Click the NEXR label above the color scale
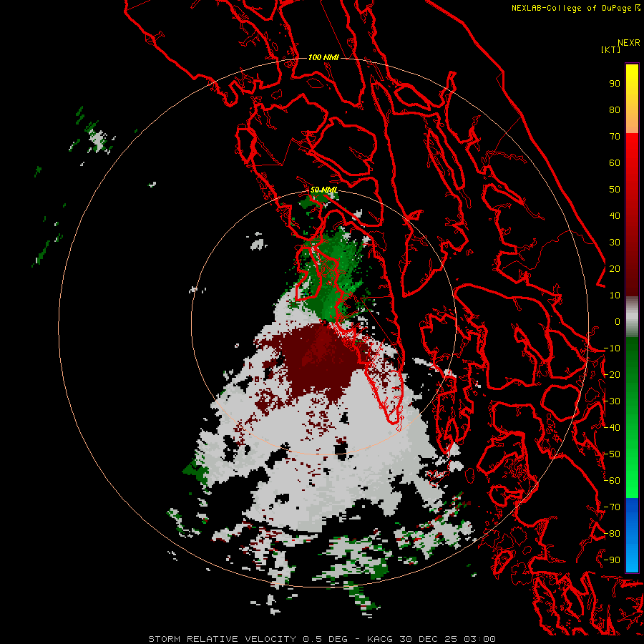 pos(628,43)
